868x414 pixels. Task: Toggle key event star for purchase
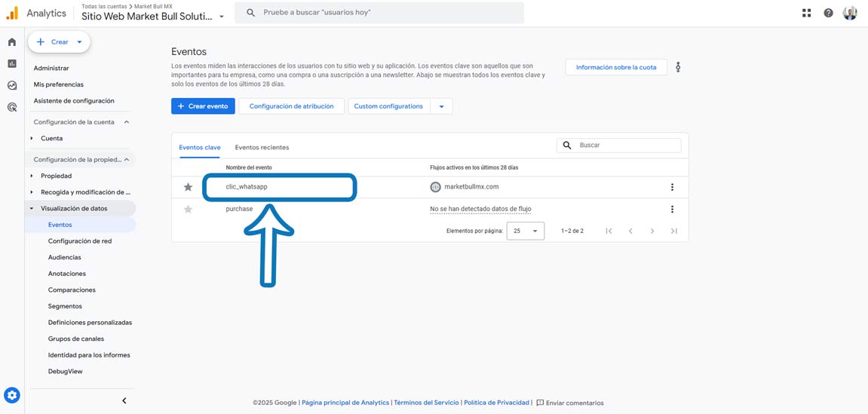(x=188, y=209)
